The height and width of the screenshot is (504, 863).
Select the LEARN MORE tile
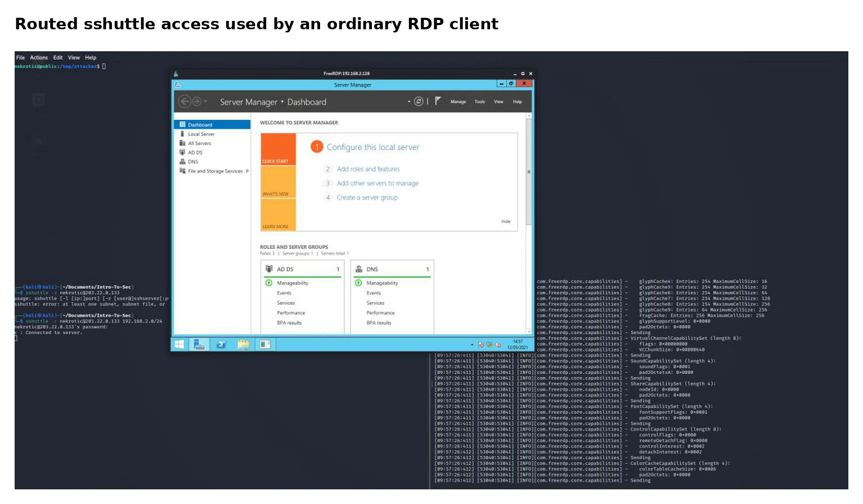(x=278, y=215)
